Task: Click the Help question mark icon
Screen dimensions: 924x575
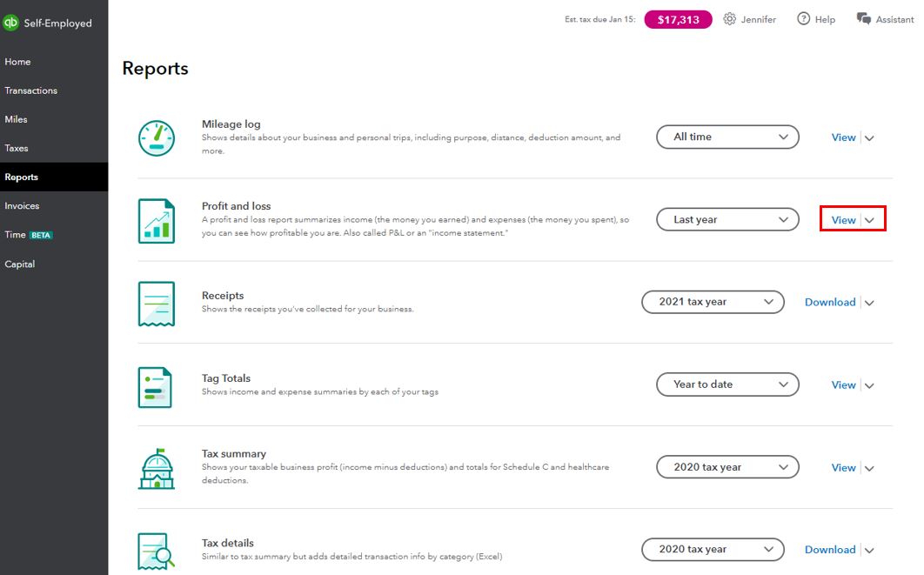Action: pos(803,19)
